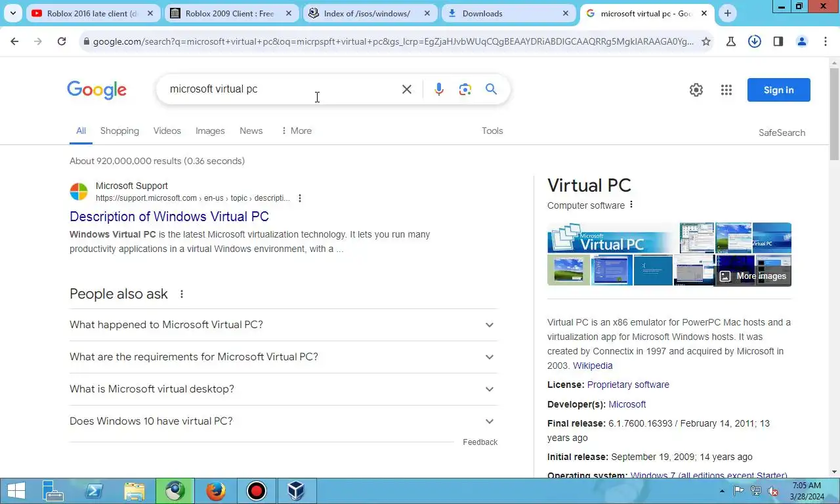The image size is (840, 504).
Task: Toggle Chrome side panel icon
Action: coord(778,41)
